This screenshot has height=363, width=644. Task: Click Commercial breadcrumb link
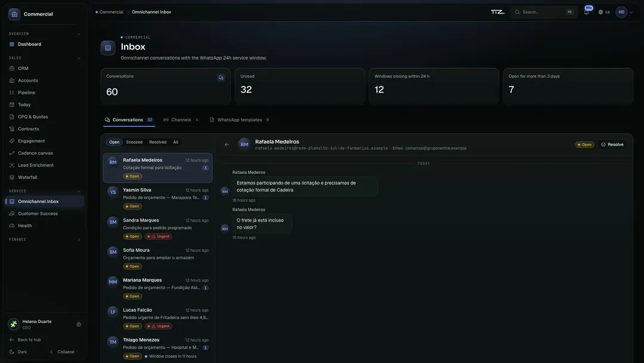coord(112,12)
